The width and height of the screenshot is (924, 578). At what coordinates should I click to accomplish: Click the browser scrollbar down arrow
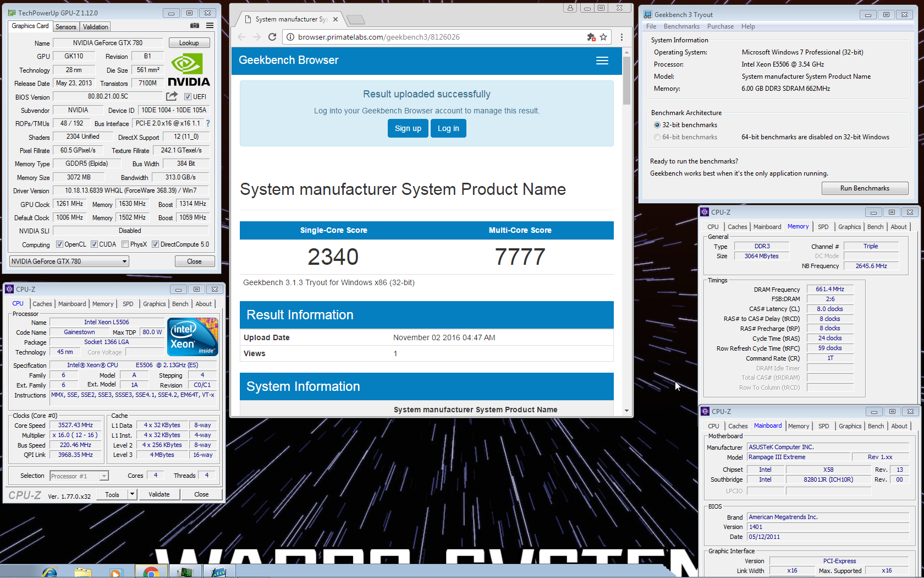(626, 411)
